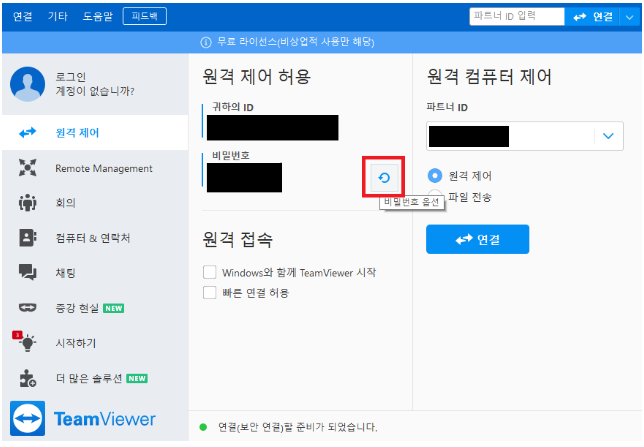The image size is (644, 447).
Task: Click the 피드백 button
Action: [x=145, y=16]
